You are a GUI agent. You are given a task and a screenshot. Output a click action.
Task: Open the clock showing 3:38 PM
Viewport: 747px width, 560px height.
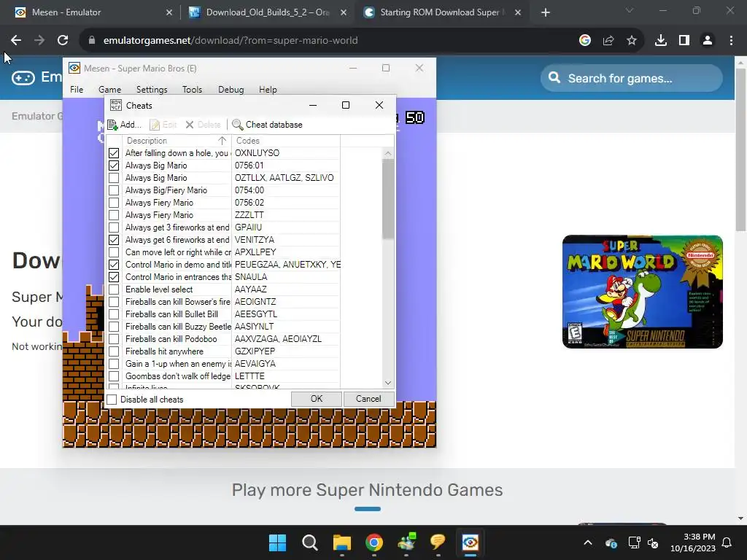pos(693,542)
